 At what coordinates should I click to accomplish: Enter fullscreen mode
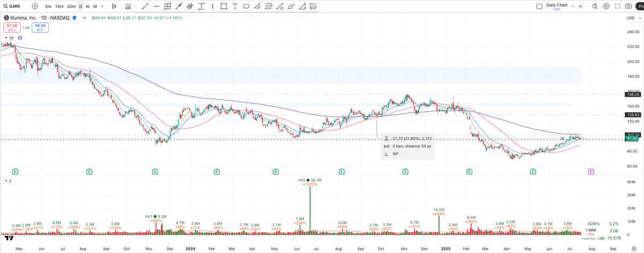pyautogui.click(x=617, y=6)
